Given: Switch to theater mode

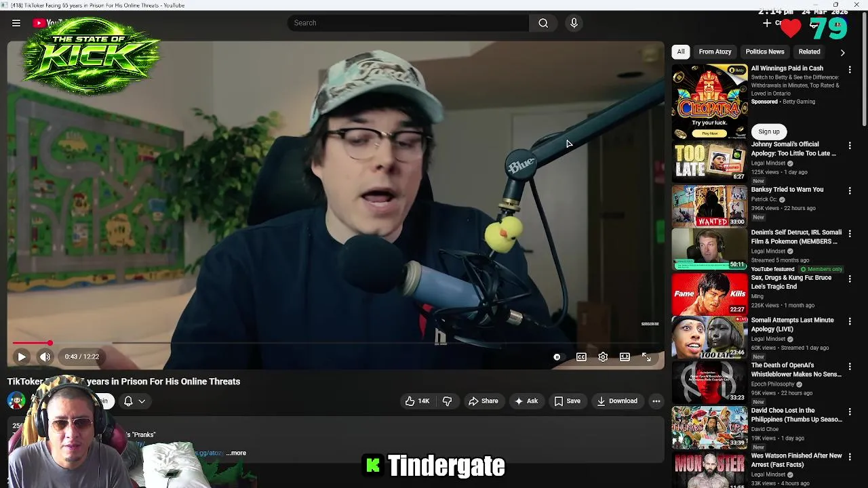Looking at the screenshot, I should point(625,357).
